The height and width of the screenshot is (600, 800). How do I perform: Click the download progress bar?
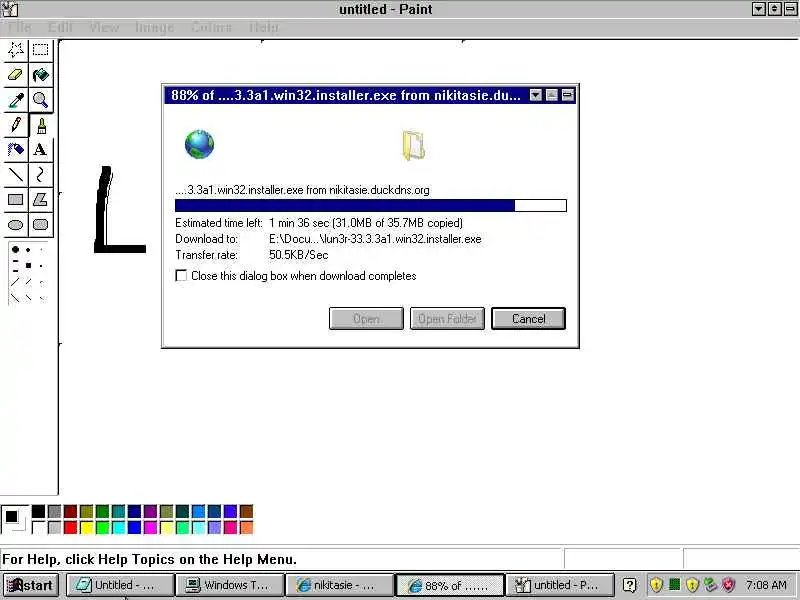tap(371, 206)
